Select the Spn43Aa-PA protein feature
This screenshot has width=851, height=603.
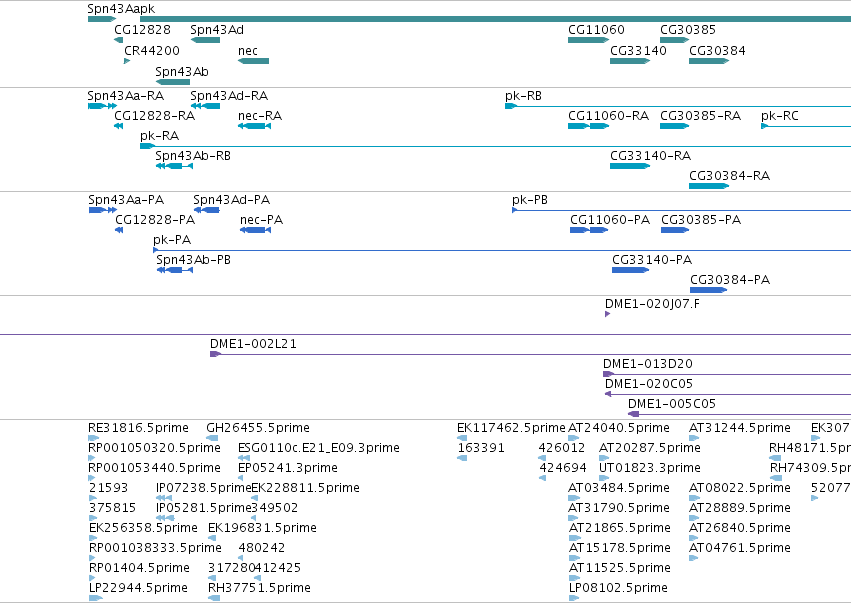pos(103,210)
